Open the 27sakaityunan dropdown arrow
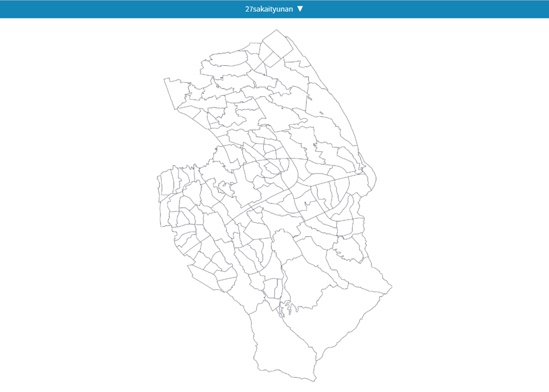This screenshot has width=549, height=392. [300, 9]
